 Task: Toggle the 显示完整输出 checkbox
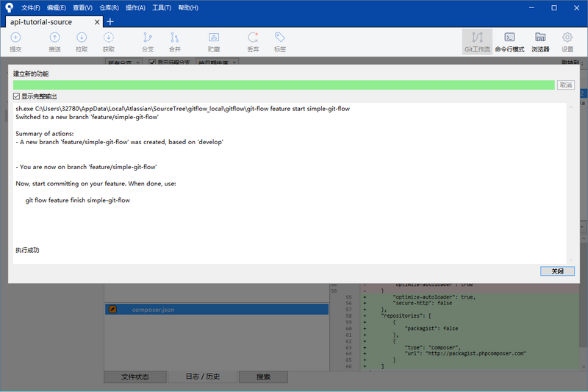(x=16, y=96)
